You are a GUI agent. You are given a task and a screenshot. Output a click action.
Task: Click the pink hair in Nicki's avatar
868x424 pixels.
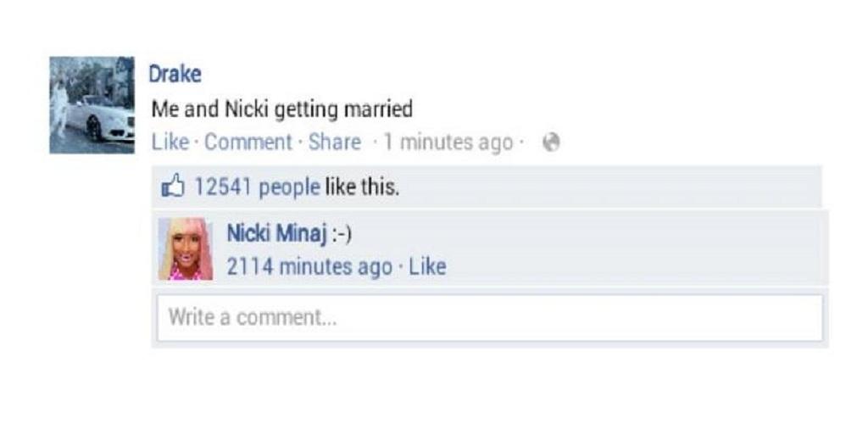click(203, 245)
